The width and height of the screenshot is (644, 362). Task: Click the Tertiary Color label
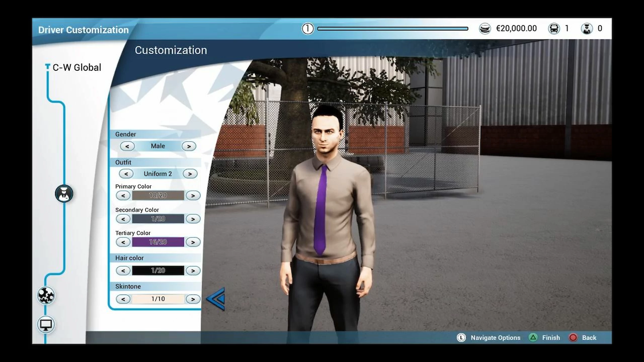point(133,233)
